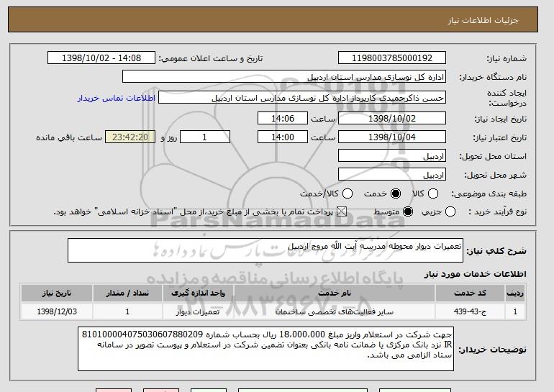Select the خدمت category radio button
The width and height of the screenshot is (554, 392).
coord(396,193)
